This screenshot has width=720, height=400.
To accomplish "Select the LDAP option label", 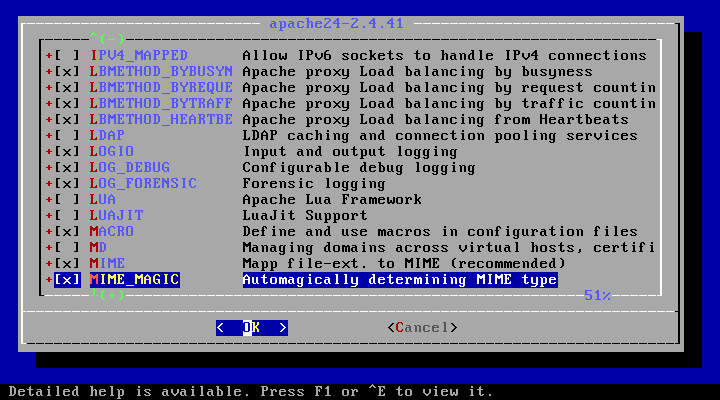I will [x=107, y=136].
